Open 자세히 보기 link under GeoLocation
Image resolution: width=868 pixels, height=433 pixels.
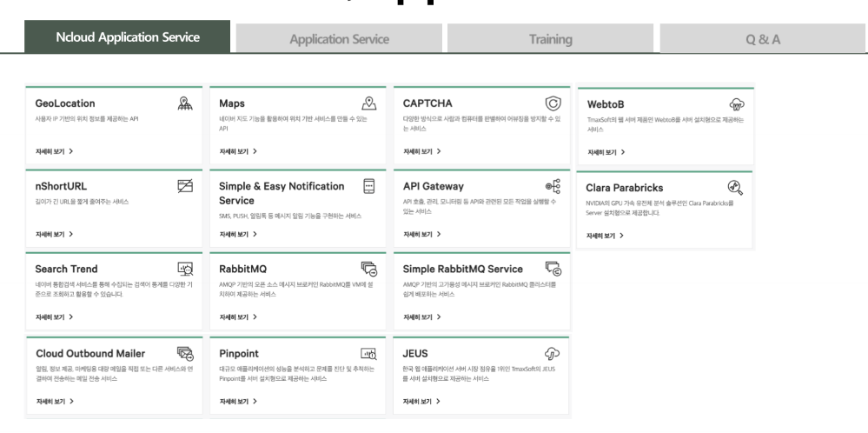coord(54,151)
